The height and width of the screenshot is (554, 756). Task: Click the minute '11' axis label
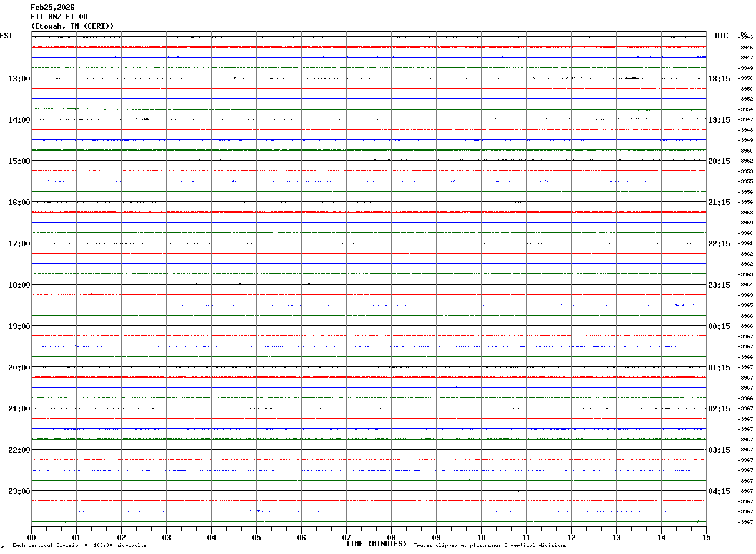pos(526,538)
